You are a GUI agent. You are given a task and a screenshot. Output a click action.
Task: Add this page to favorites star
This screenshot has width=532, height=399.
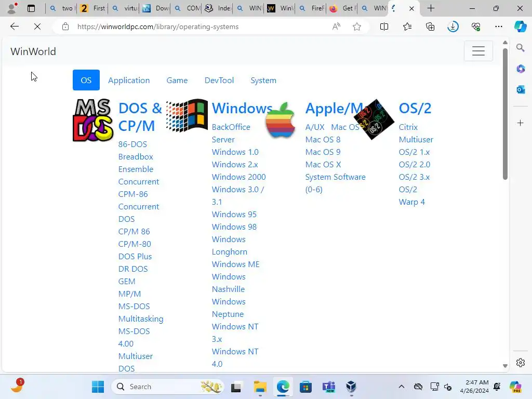coord(356,26)
